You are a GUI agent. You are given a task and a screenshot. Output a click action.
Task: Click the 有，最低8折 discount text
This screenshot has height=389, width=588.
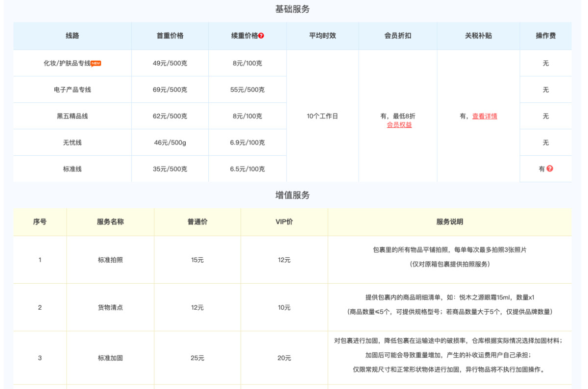point(398,116)
